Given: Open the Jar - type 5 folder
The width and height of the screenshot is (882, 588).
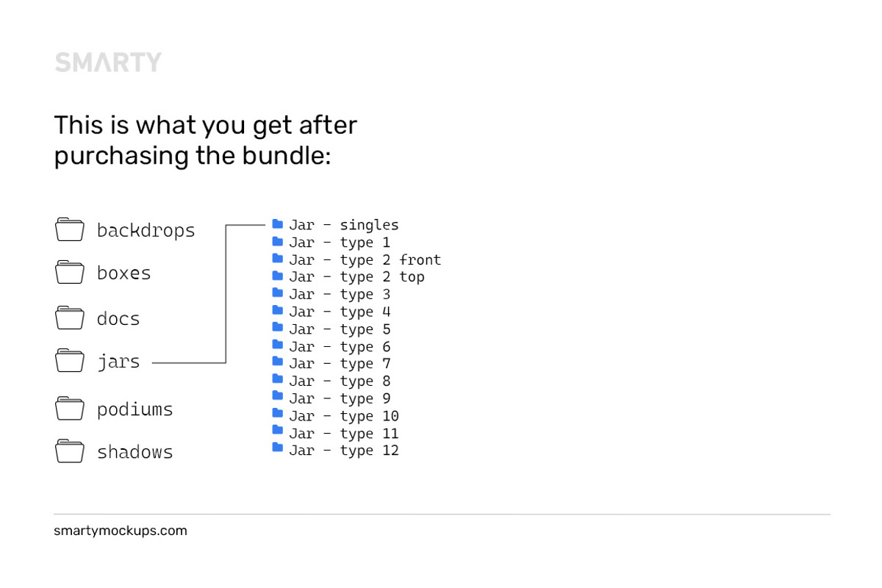Looking at the screenshot, I should tap(331, 329).
